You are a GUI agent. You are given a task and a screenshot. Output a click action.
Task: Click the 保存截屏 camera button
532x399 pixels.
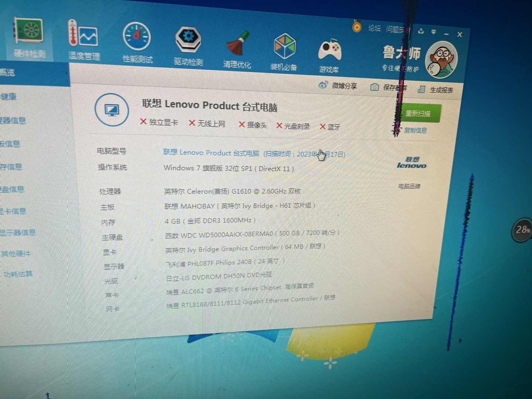click(388, 88)
